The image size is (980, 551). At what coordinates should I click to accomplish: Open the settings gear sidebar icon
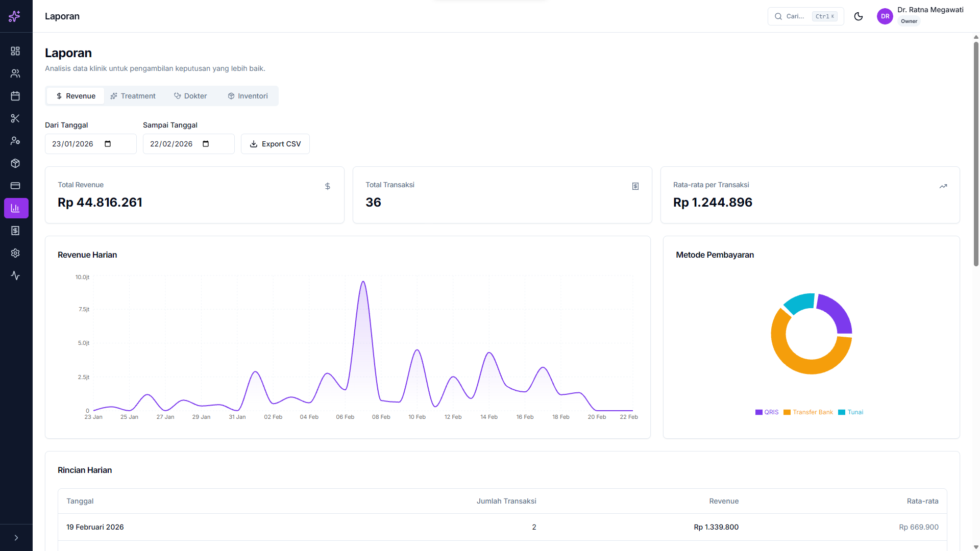[x=15, y=253]
